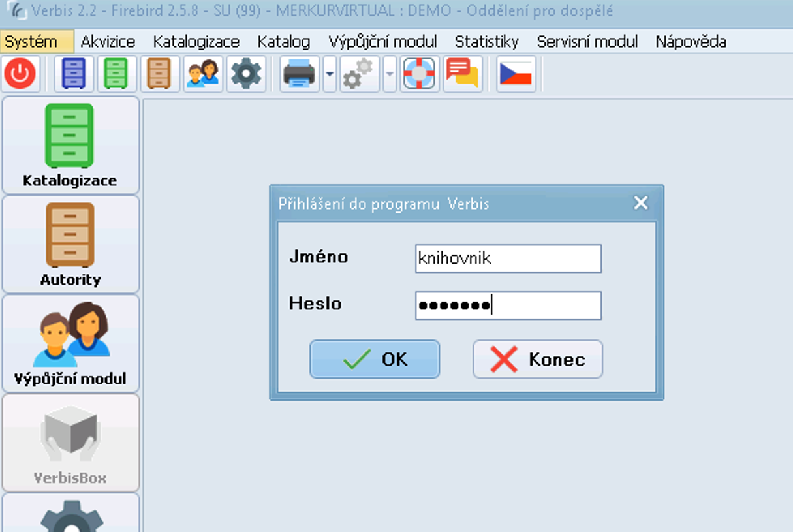Screen dimensions: 793x532
Task: Expand the printer dropdown arrow
Action: click(x=330, y=74)
